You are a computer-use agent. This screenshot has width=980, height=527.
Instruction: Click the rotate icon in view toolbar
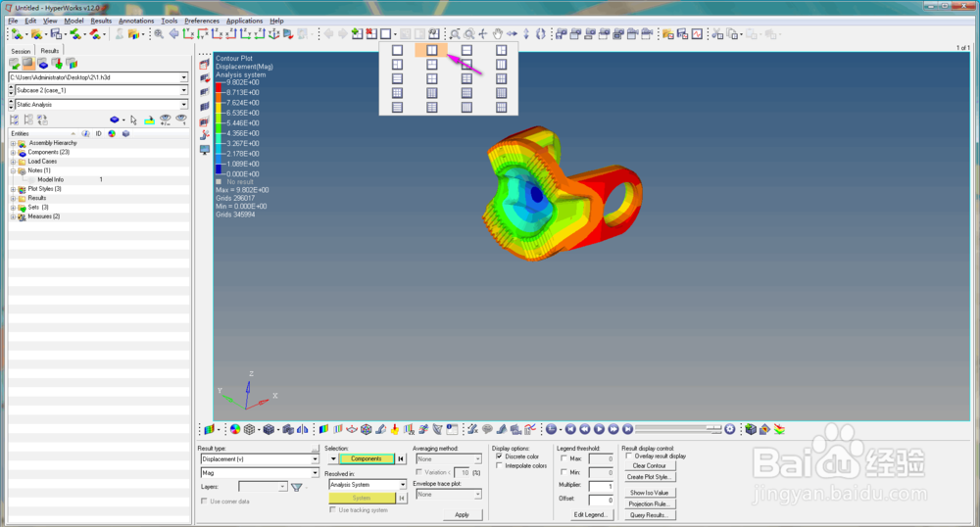[x=541, y=34]
